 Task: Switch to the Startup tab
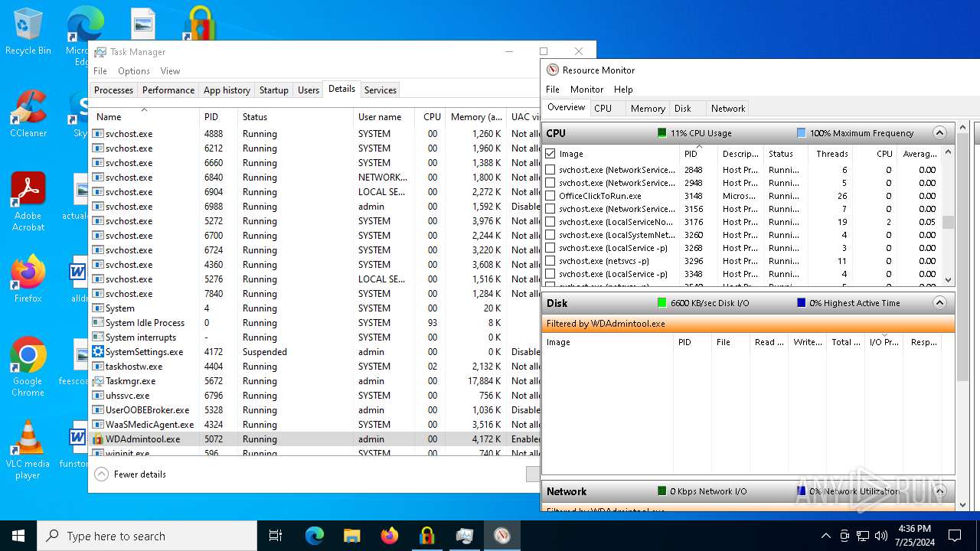pyautogui.click(x=273, y=90)
